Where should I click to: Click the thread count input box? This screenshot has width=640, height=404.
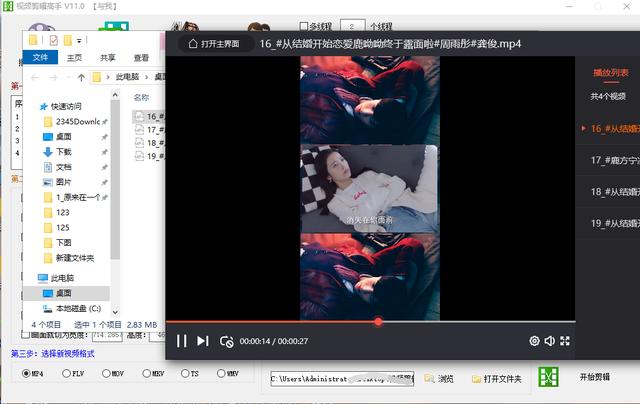tap(352, 26)
